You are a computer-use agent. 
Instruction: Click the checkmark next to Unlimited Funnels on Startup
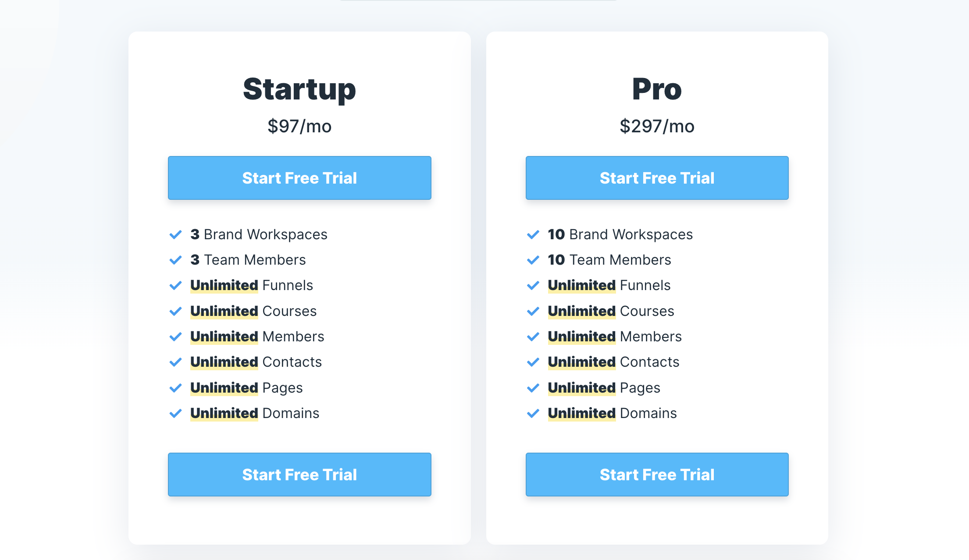176,285
